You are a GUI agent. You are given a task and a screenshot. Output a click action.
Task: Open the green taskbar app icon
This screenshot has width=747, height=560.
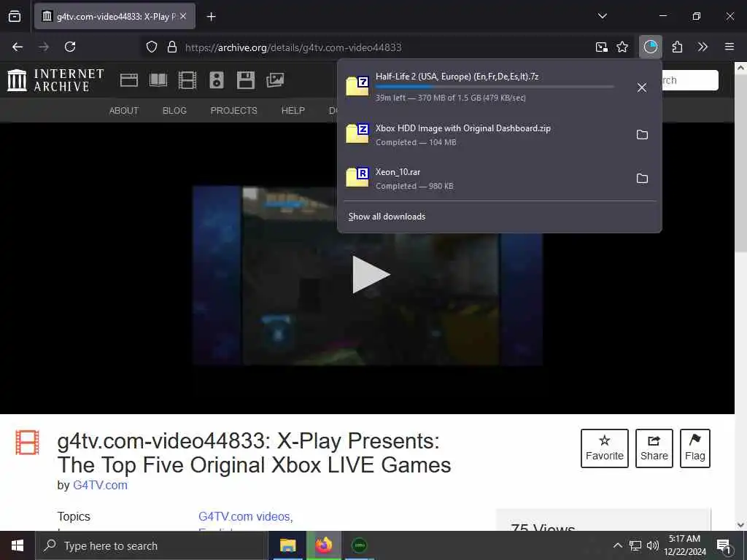359,545
